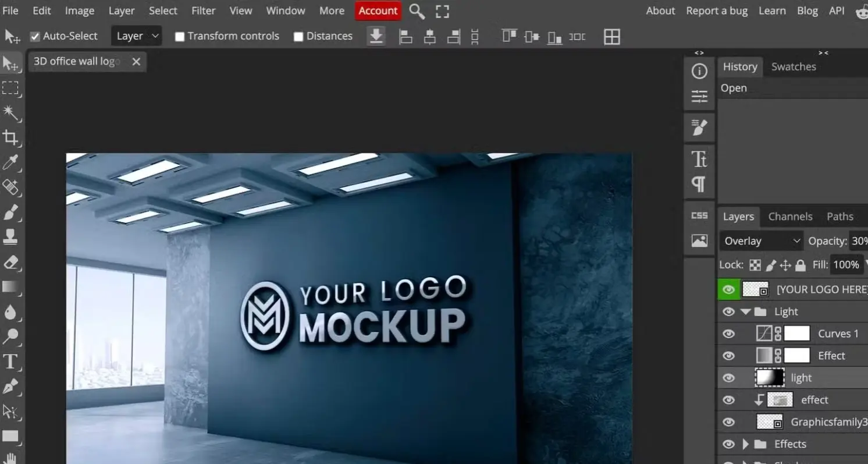Screen dimensions: 868x464
Task: Click the red Account button
Action: pos(378,10)
